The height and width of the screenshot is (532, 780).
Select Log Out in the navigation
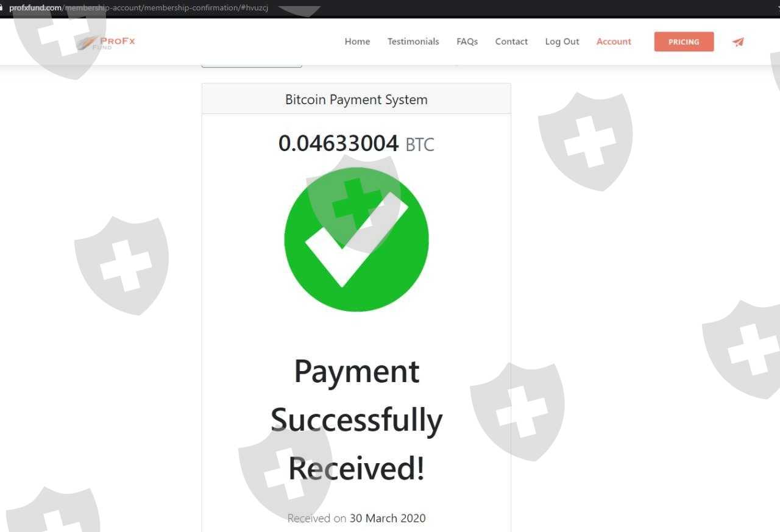click(x=562, y=41)
